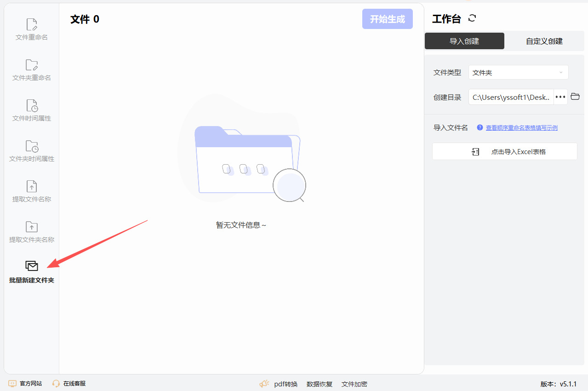
Task: Click the 暂无文件信息～ message
Action: [241, 225]
